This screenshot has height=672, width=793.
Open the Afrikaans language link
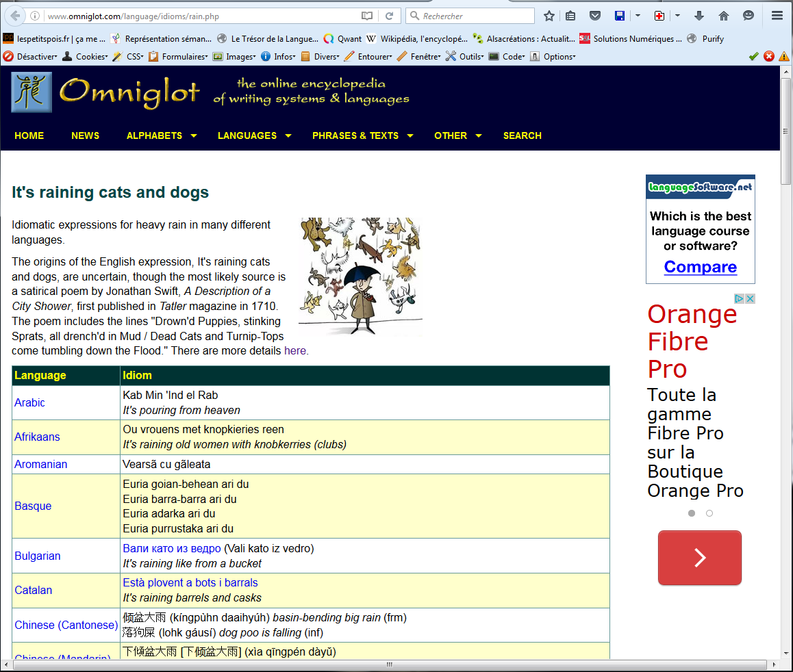[37, 437]
